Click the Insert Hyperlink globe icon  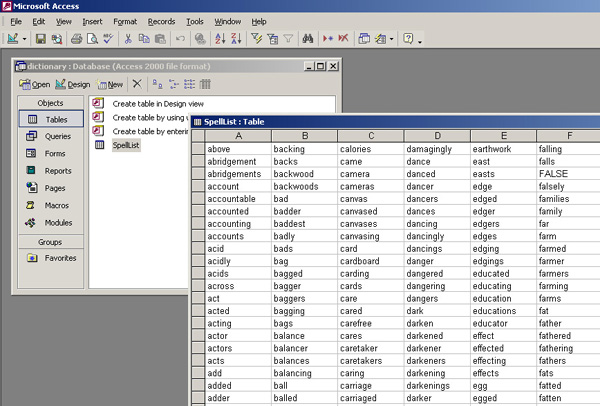coord(200,39)
